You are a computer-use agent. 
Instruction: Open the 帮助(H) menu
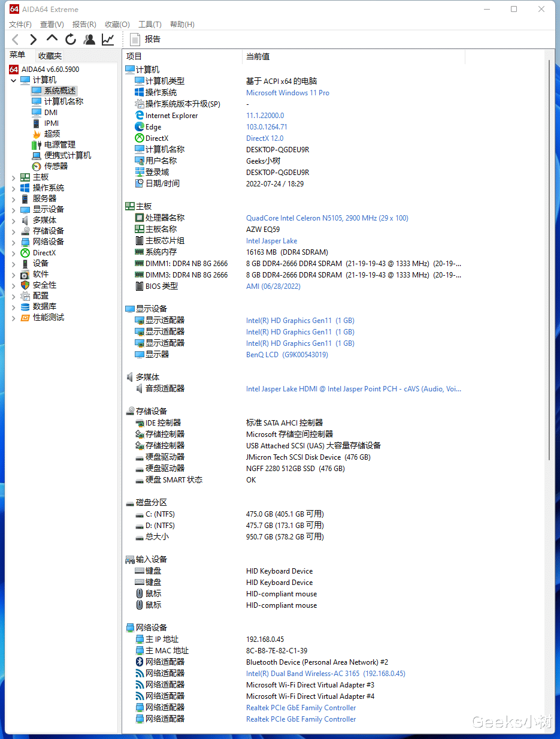click(x=182, y=25)
